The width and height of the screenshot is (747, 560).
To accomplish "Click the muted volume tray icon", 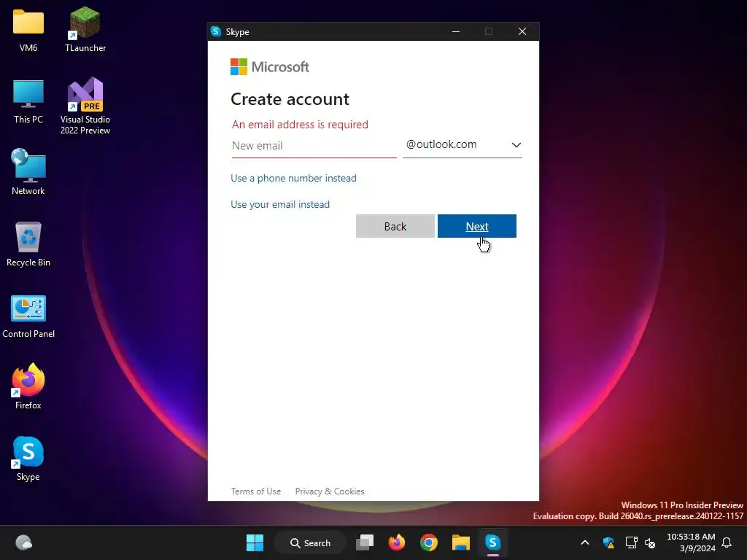I will 650,542.
